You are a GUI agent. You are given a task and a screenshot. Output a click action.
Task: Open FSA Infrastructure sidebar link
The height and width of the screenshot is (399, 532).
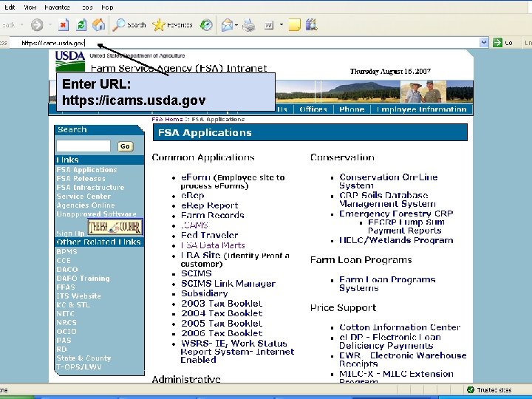coord(90,187)
